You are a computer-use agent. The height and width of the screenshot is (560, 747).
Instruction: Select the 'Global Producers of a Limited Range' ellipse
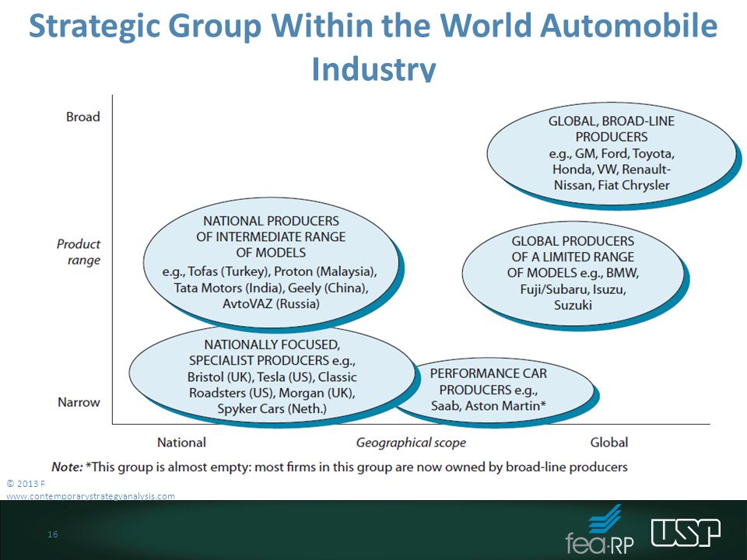coord(574,275)
